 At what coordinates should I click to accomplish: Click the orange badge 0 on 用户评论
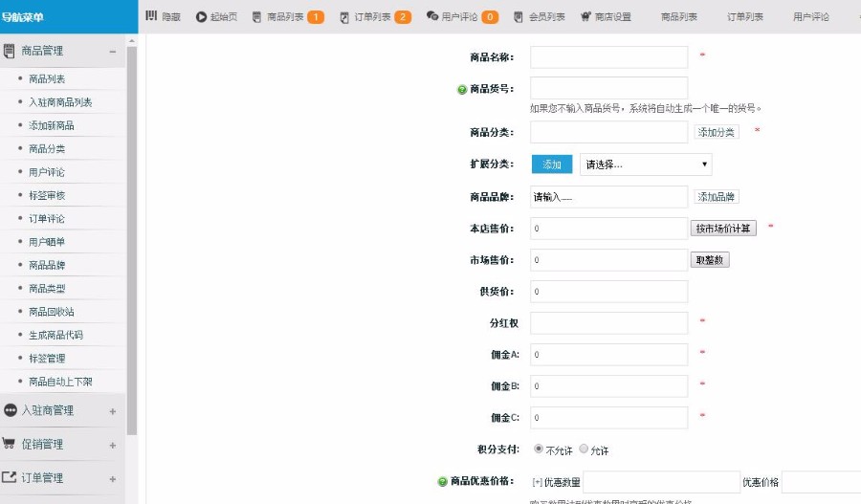(x=490, y=17)
